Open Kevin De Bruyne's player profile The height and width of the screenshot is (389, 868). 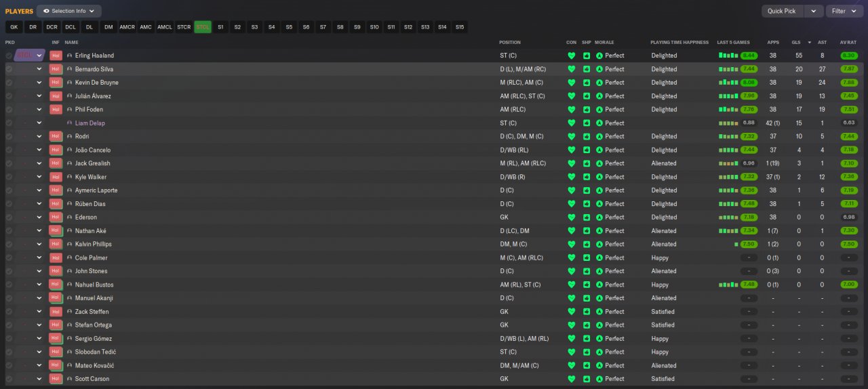click(x=96, y=83)
